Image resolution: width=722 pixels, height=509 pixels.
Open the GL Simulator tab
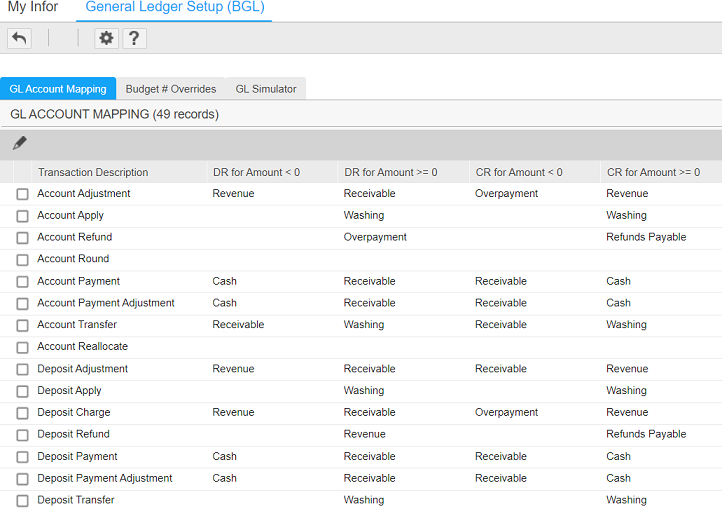266,89
